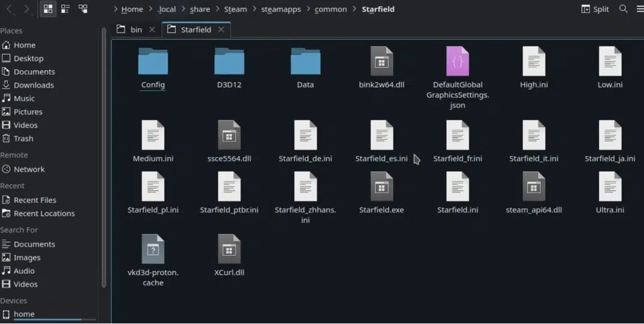Select the Ultra.ini file

click(x=610, y=193)
